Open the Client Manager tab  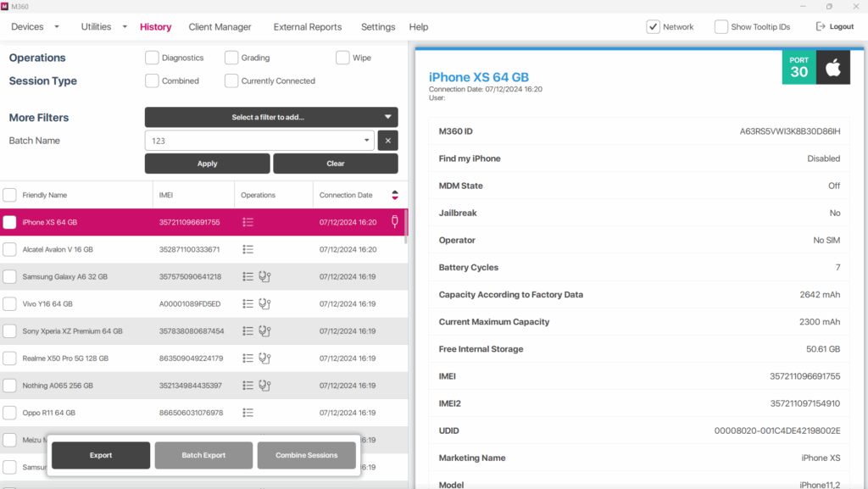(x=220, y=27)
